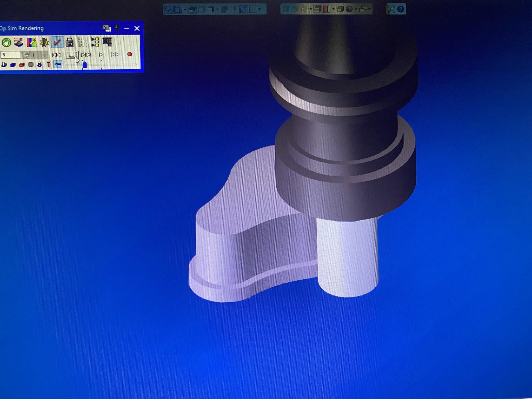Click the padlock view lock icon
Image resolution: width=532 pixels, height=399 pixels.
70,42
